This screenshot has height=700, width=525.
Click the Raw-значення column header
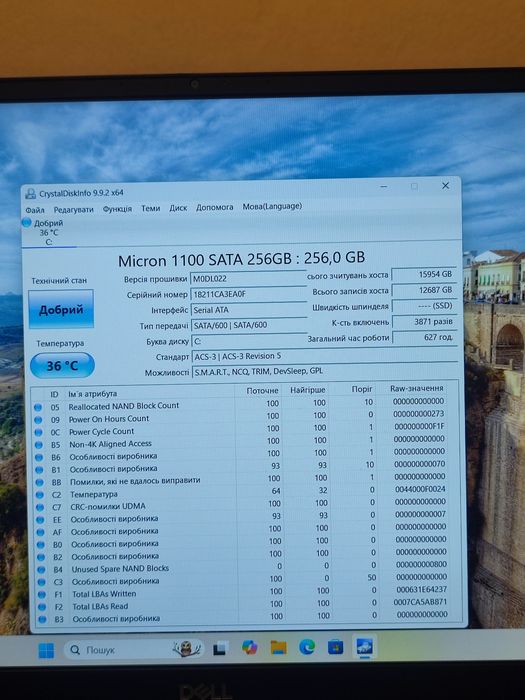click(417, 388)
